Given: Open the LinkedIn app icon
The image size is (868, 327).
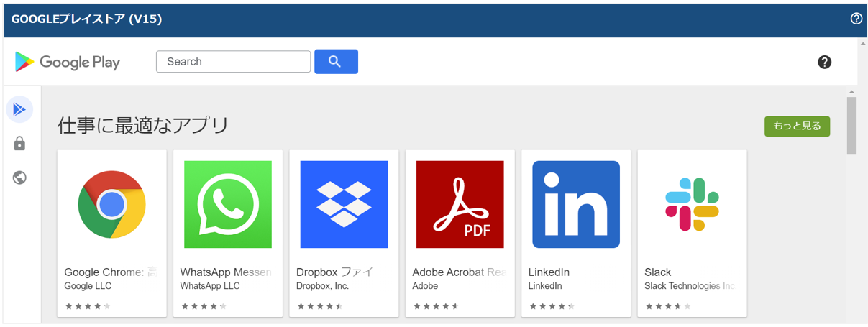Looking at the screenshot, I should pos(576,205).
